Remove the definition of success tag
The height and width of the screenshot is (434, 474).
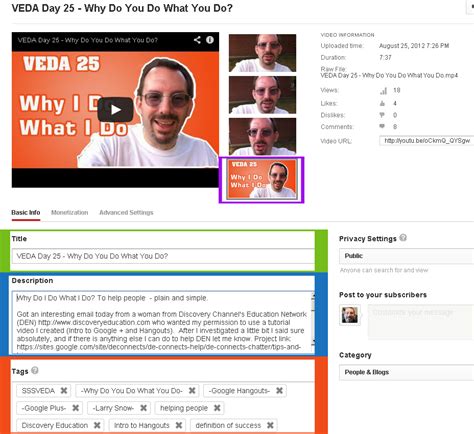tap(270, 425)
